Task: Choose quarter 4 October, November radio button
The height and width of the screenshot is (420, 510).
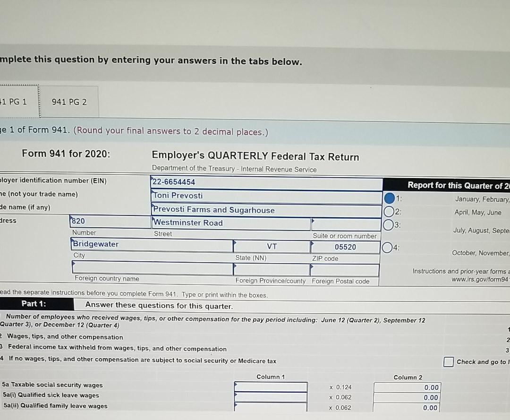Action: (387, 248)
